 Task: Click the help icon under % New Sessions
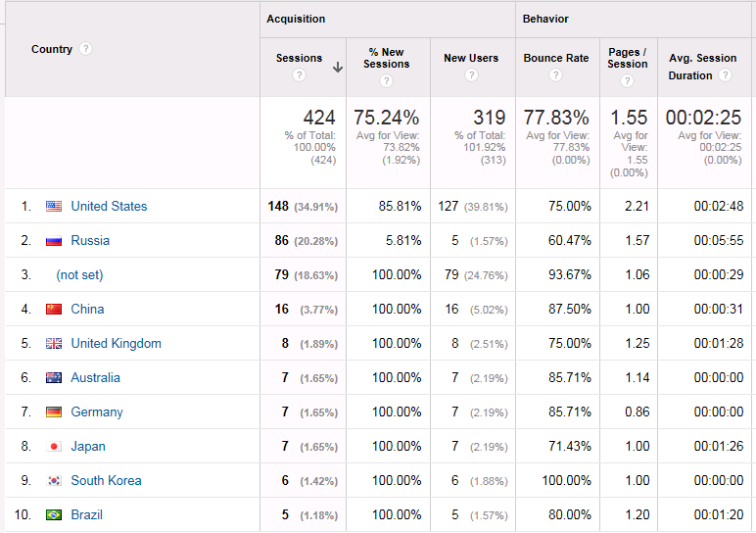pos(387,80)
